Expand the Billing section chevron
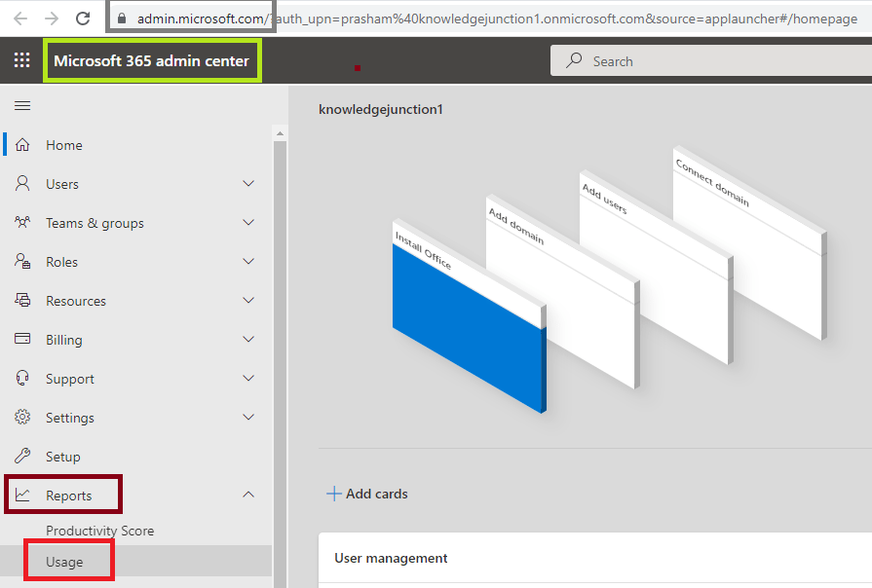 pyautogui.click(x=248, y=339)
